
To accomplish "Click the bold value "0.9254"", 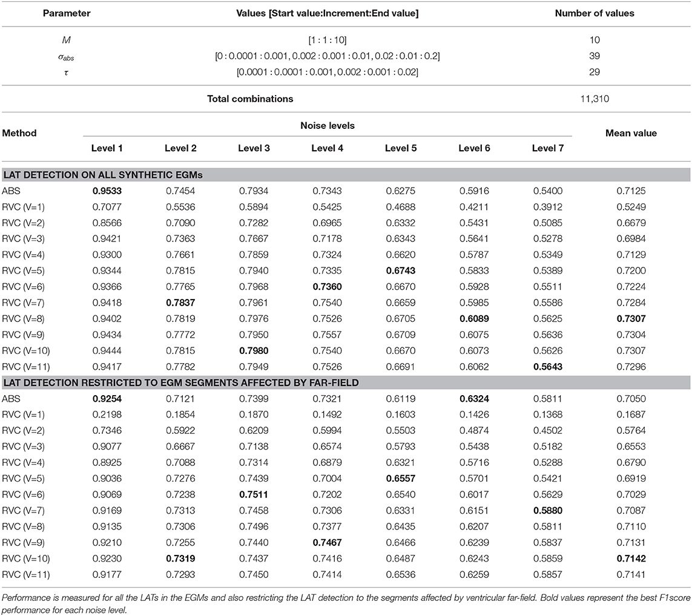I will (x=107, y=399).
